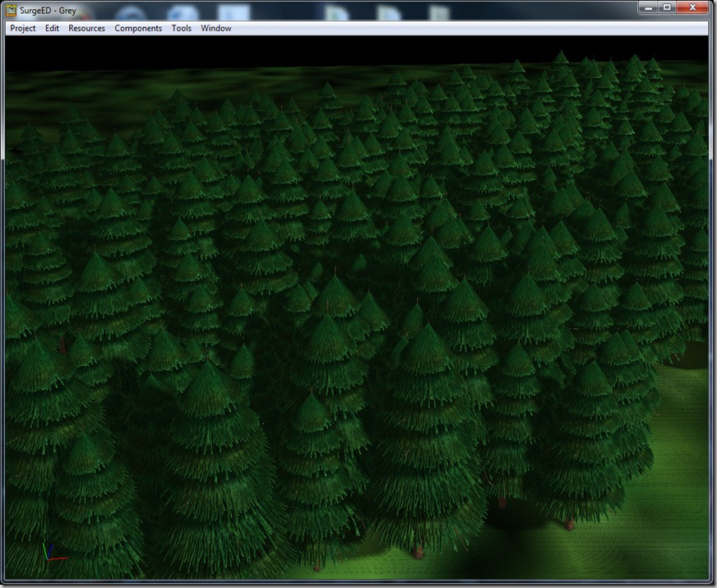
Task: Open the Resources menu
Action: coord(86,28)
